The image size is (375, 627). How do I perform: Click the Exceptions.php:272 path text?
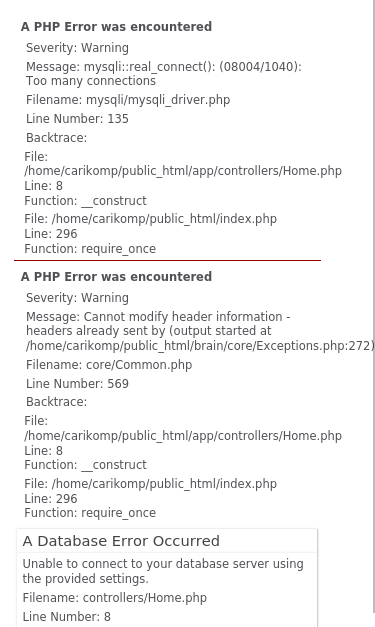[x=200, y=345]
